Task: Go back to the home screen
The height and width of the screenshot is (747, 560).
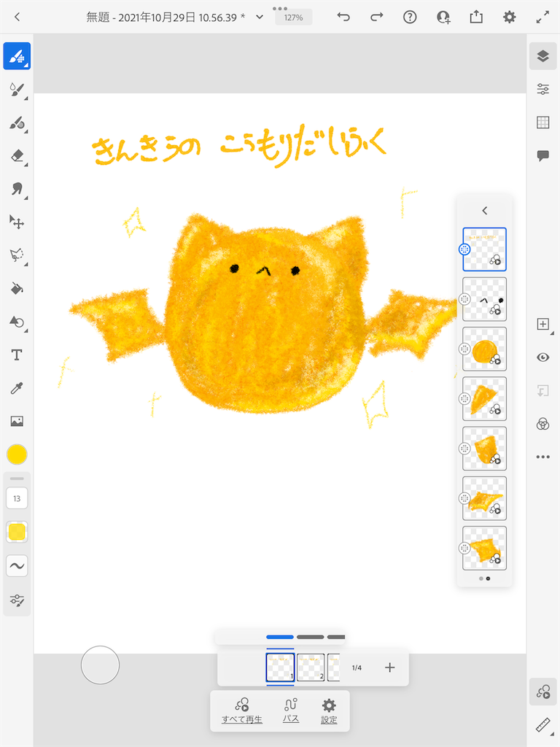Action: (x=17, y=18)
